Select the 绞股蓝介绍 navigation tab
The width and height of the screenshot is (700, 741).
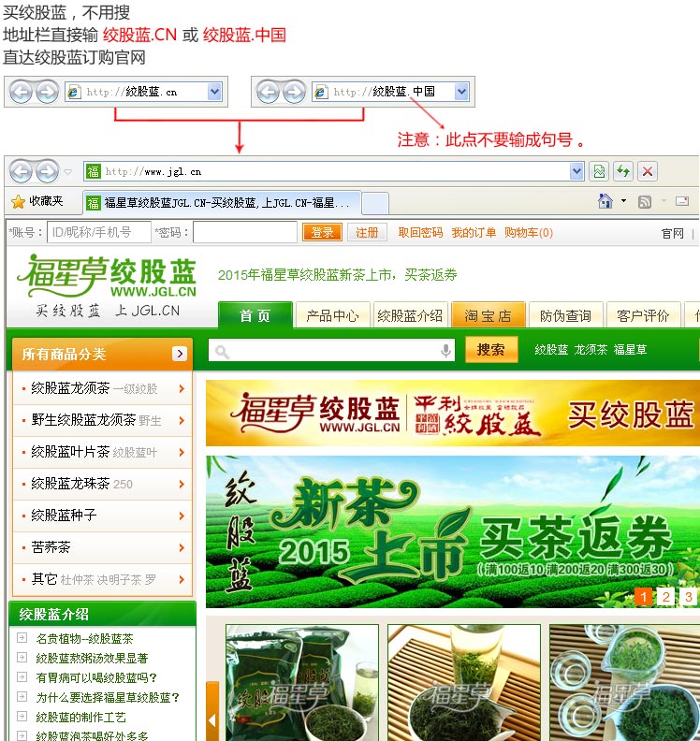(x=410, y=315)
